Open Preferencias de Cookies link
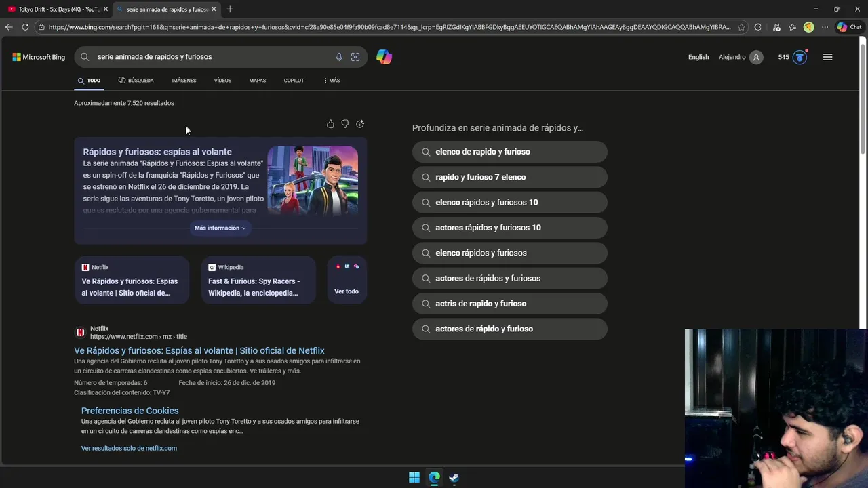868x488 pixels. [x=130, y=411]
